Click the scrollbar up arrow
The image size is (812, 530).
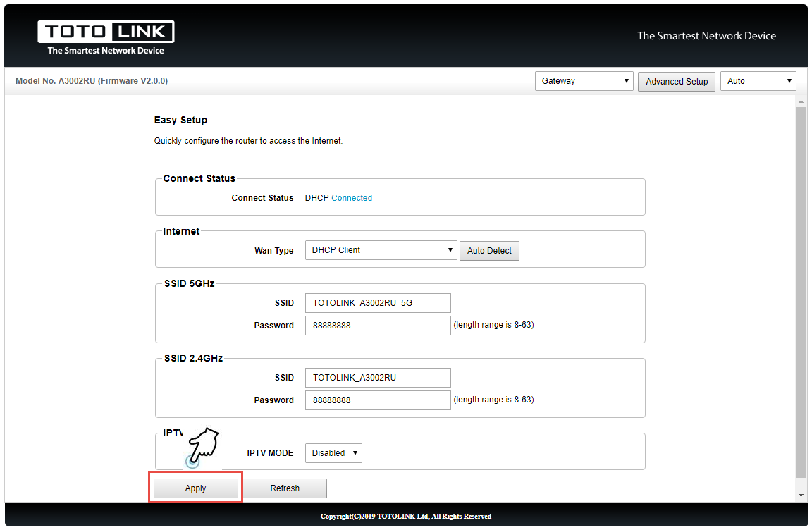pyautogui.click(x=801, y=101)
